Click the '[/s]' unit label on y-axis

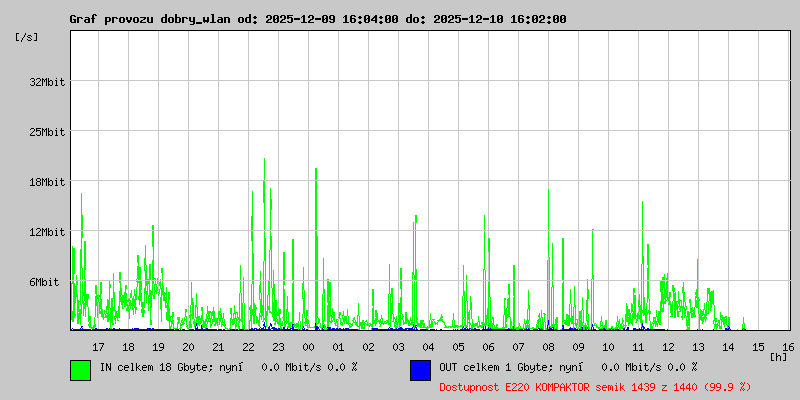[x=27, y=37]
